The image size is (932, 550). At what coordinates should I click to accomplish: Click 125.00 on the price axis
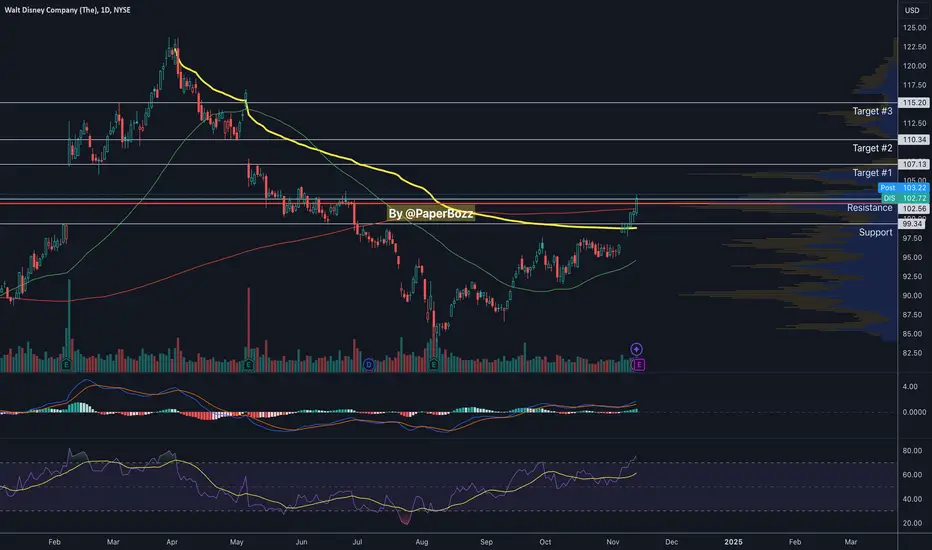point(914,28)
